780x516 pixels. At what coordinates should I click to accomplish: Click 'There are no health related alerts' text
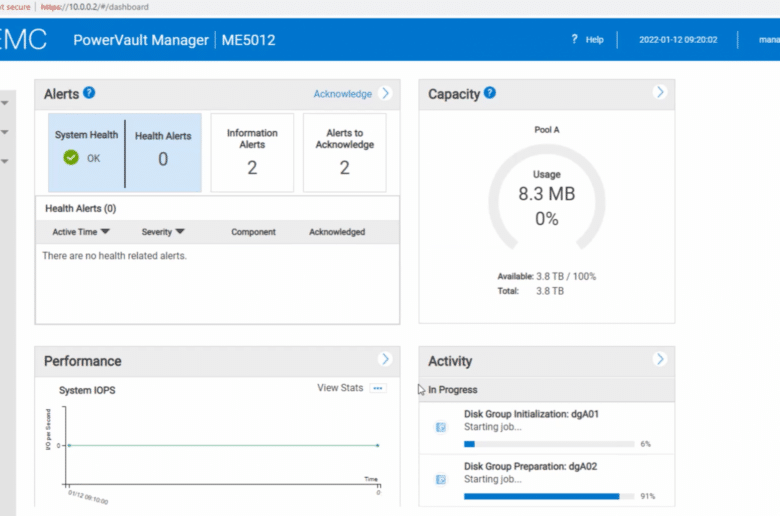coord(114,256)
